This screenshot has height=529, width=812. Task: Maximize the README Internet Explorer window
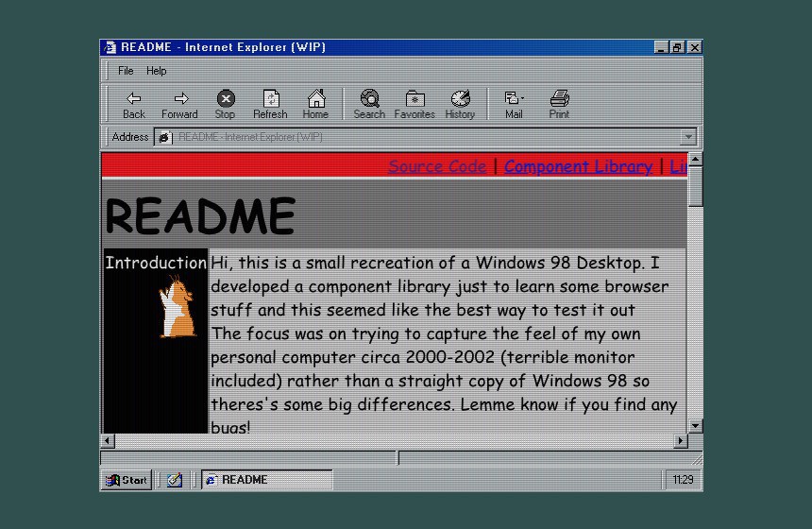(677, 47)
